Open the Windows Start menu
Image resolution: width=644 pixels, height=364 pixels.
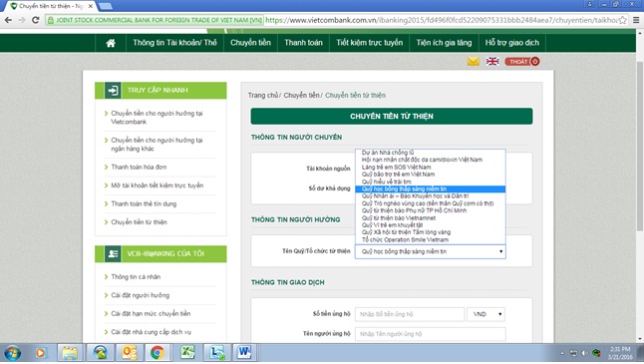point(12,353)
